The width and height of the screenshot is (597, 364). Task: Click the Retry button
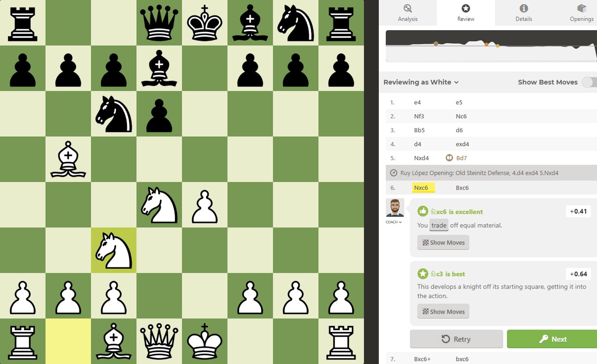(456, 339)
